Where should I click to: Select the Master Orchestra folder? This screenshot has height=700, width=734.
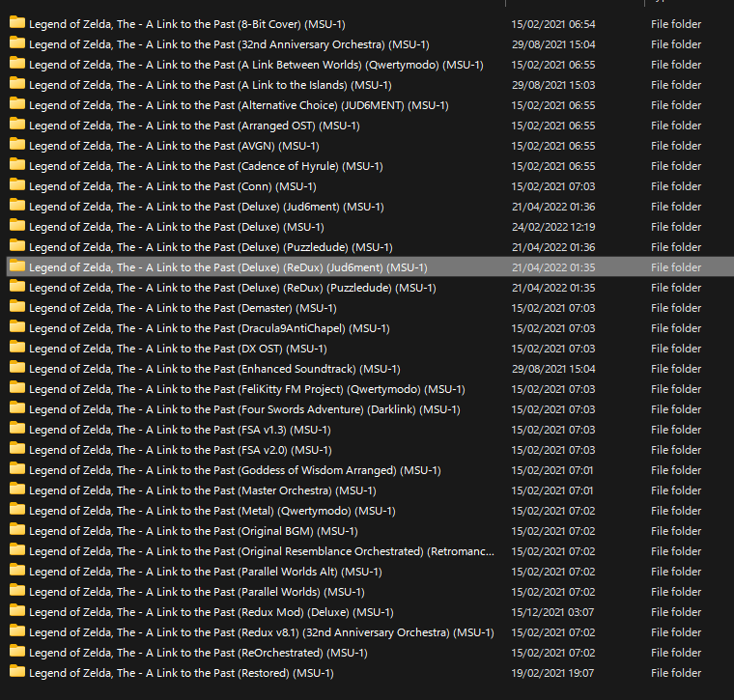coord(202,490)
